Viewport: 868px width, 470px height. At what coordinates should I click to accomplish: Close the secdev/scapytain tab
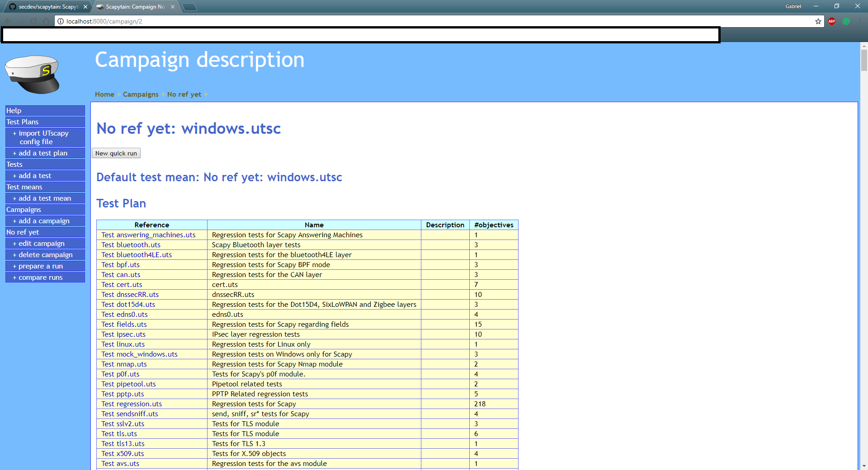[85, 7]
